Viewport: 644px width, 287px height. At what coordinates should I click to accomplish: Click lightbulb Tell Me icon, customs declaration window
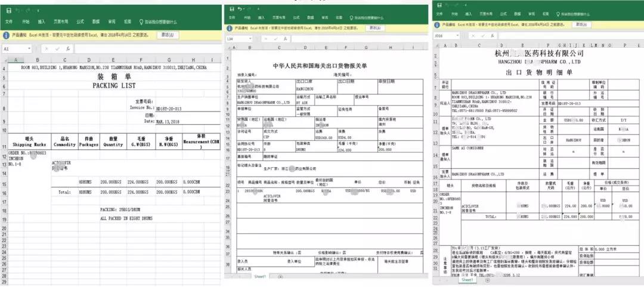point(351,18)
